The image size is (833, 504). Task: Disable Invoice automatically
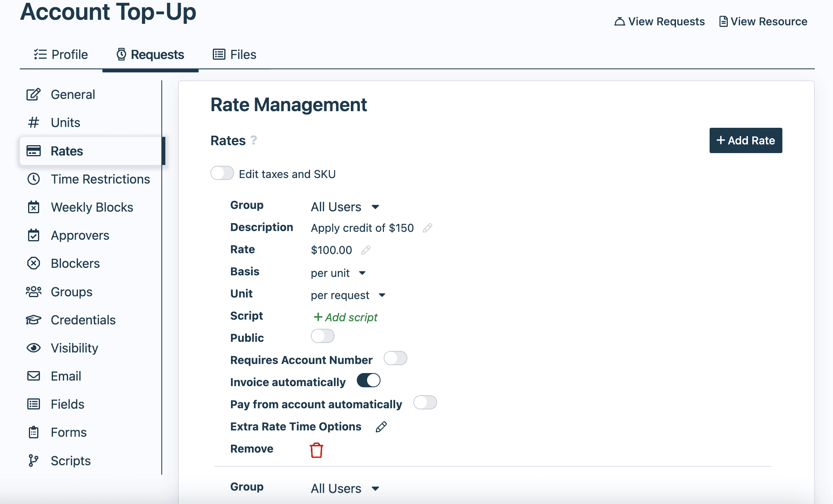[x=368, y=380]
